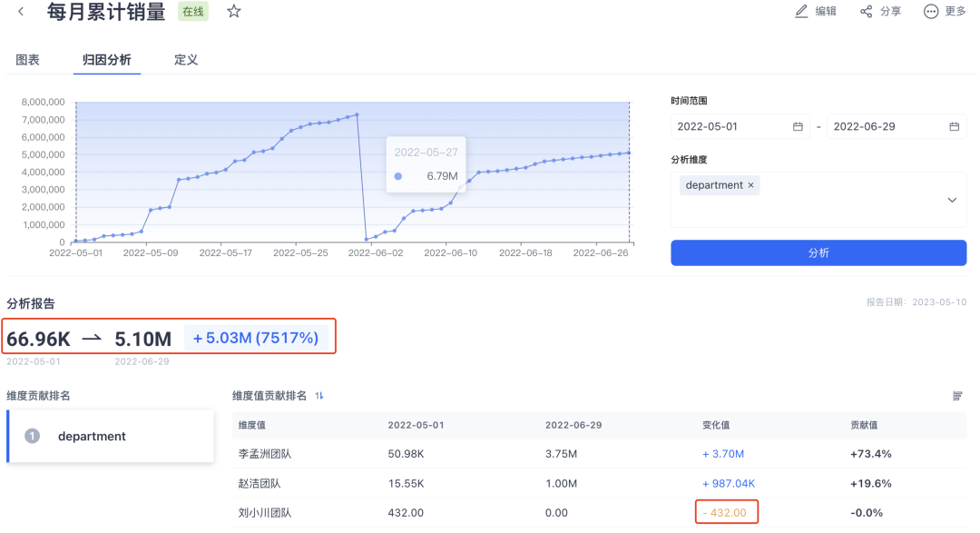Click the list view icon above table
980x533 pixels.
(x=957, y=396)
